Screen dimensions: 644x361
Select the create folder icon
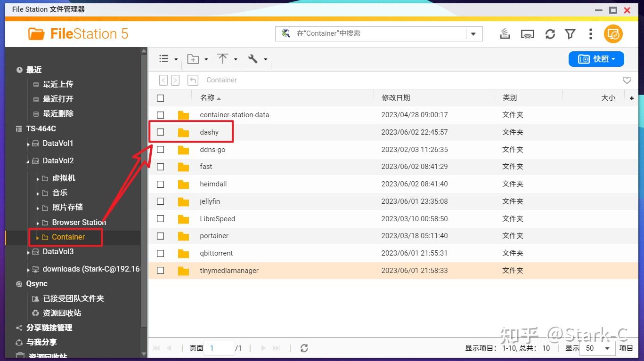click(192, 58)
